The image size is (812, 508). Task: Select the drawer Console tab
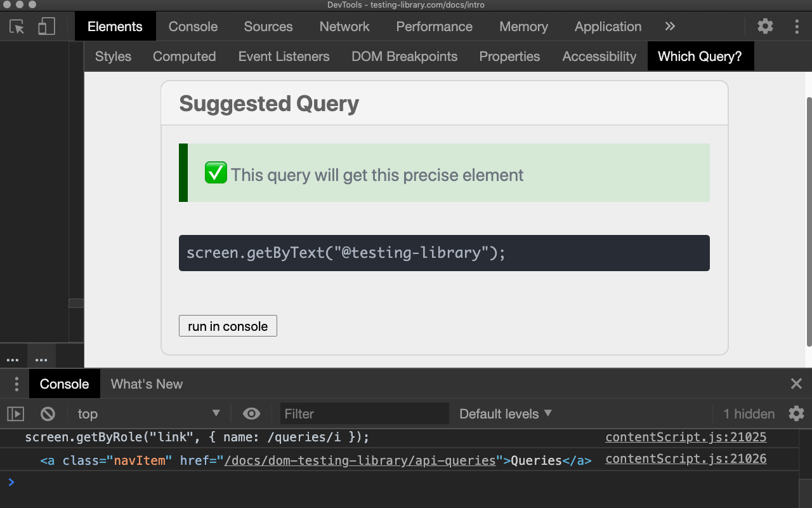[64, 384]
